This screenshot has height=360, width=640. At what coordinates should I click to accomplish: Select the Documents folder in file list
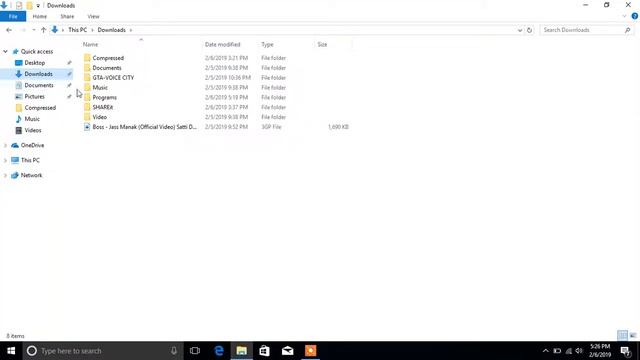[107, 68]
